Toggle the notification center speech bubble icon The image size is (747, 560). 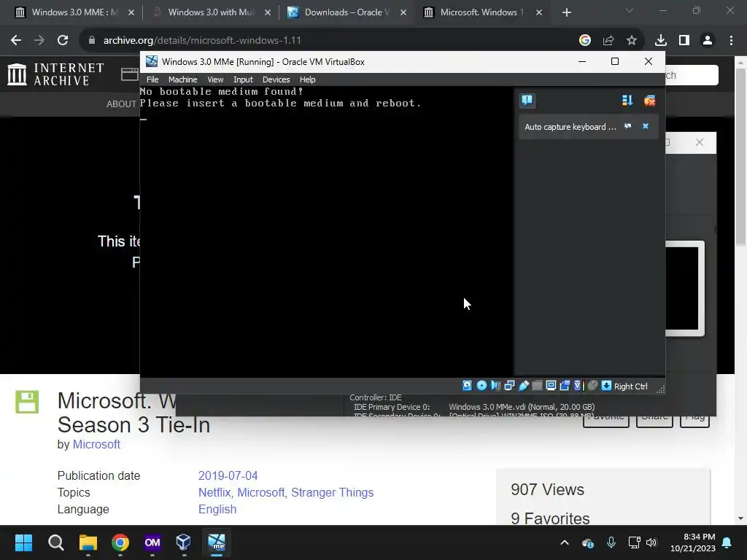point(527,101)
